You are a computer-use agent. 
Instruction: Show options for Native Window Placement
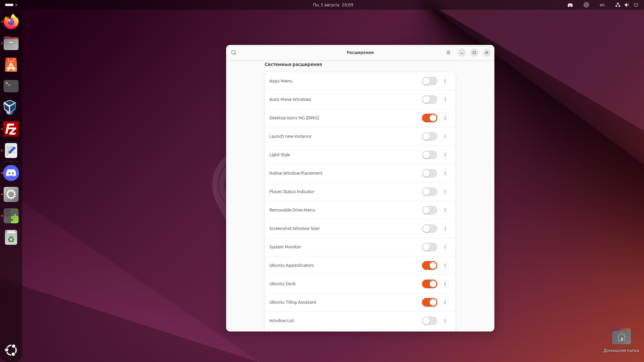tap(445, 173)
